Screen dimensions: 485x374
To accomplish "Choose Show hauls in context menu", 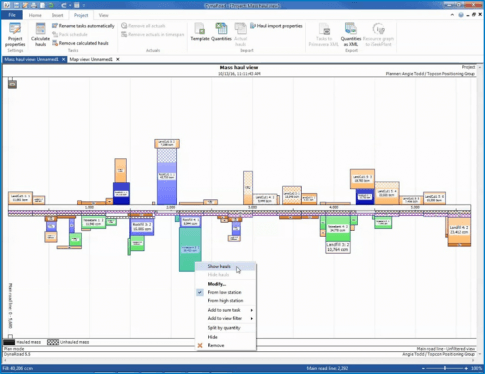I will pyautogui.click(x=226, y=266).
